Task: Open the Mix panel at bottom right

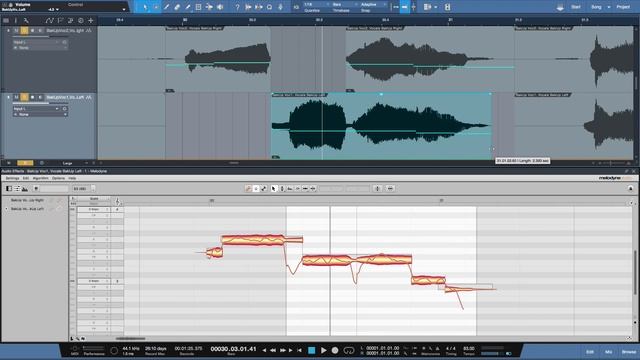Action: [x=609, y=352]
